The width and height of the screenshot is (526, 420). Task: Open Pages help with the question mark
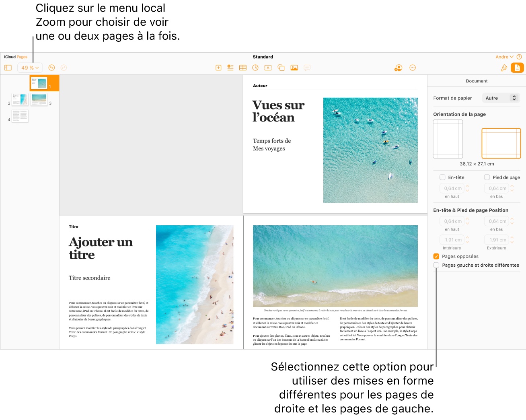click(x=520, y=57)
